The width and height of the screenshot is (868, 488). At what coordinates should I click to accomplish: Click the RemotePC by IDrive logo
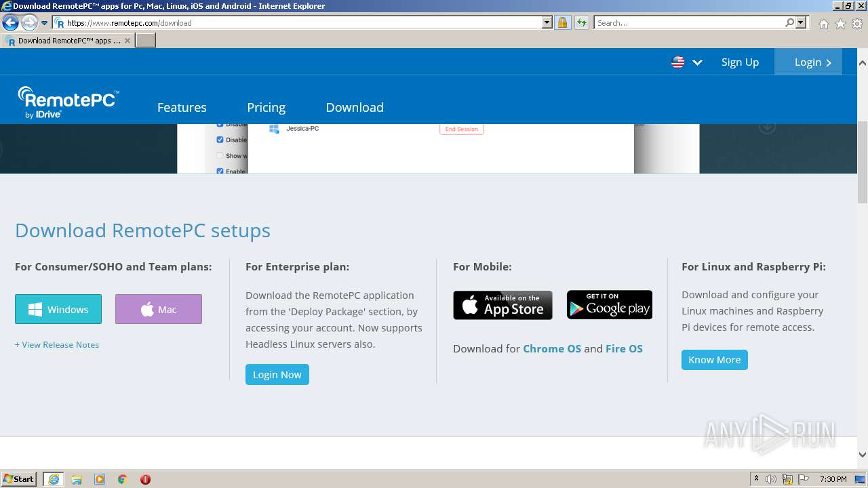[68, 103]
